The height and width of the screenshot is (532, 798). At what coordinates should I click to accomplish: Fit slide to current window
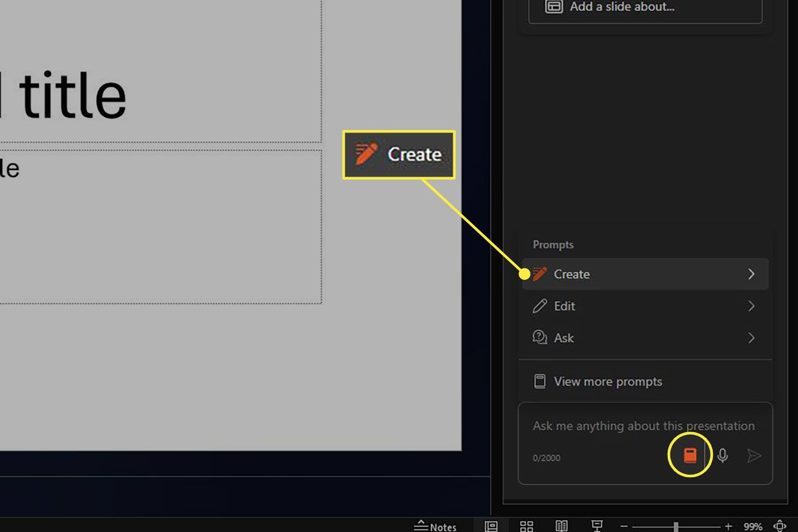[x=779, y=526]
